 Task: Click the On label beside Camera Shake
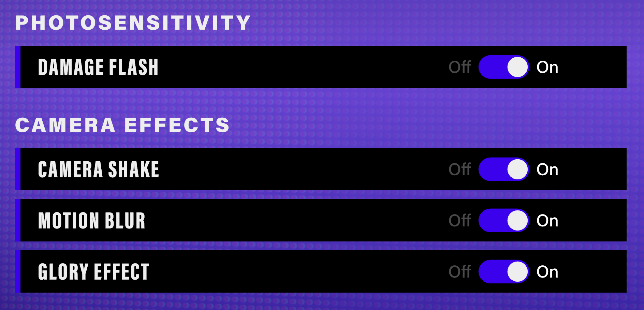[x=547, y=169]
